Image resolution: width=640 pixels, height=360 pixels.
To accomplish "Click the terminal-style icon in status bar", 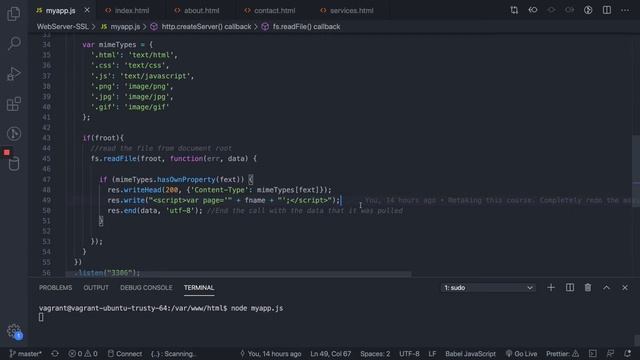I will [x=593, y=354].
